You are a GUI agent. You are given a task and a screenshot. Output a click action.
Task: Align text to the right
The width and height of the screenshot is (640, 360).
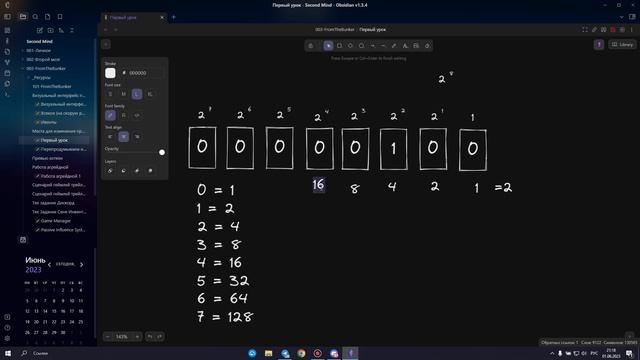[x=137, y=137]
